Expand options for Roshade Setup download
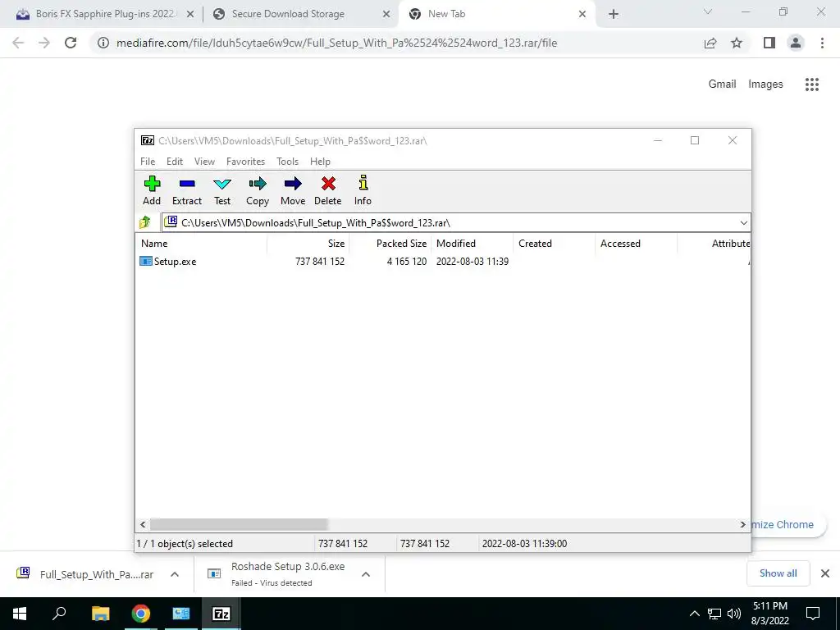 coord(366,574)
